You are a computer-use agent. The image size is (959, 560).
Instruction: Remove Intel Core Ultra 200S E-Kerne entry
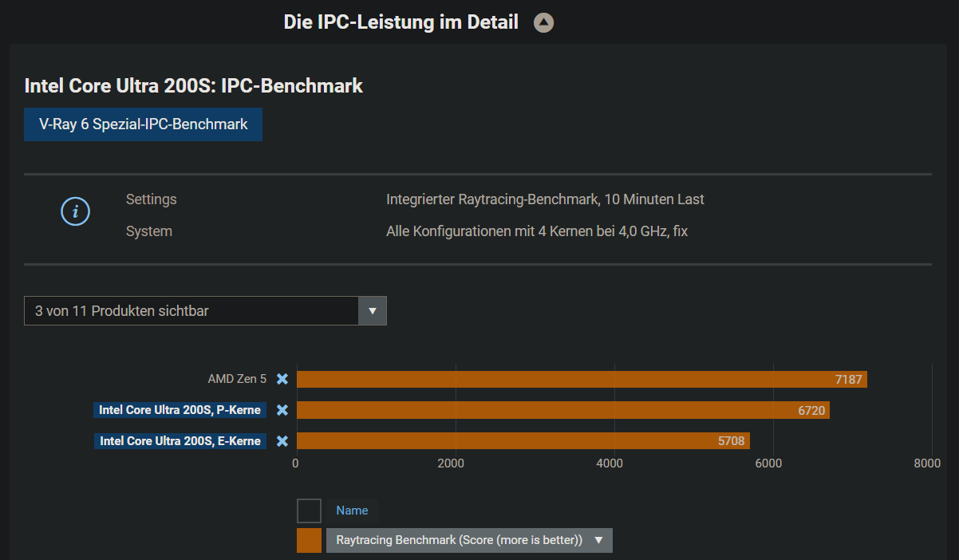[282, 441]
